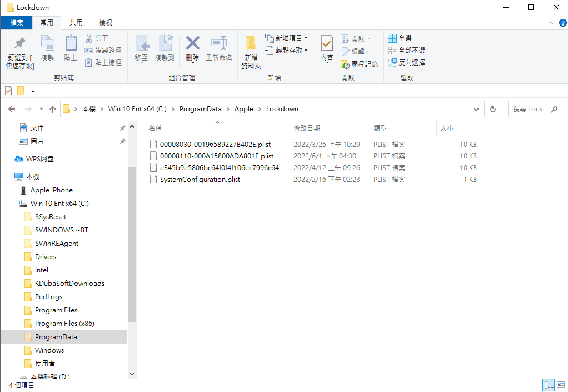The height and width of the screenshot is (392, 568).
Task: Select Apple iPhone in navigation tree
Action: point(51,190)
